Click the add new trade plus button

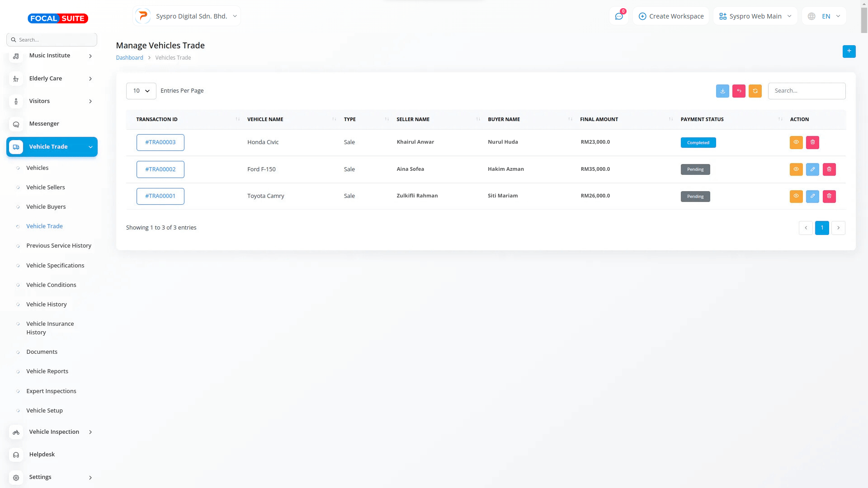click(x=849, y=51)
